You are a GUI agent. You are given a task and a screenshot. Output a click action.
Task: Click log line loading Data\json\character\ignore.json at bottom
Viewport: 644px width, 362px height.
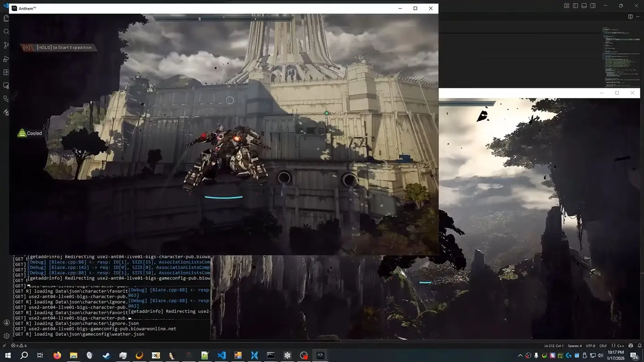point(76,323)
